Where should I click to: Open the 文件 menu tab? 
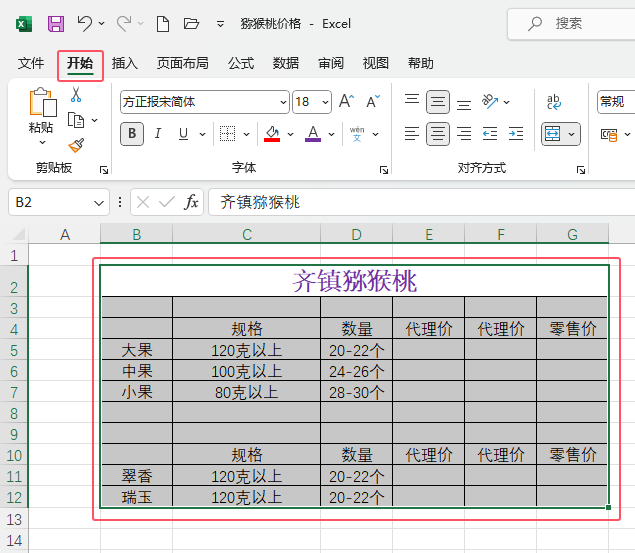pyautogui.click(x=30, y=63)
